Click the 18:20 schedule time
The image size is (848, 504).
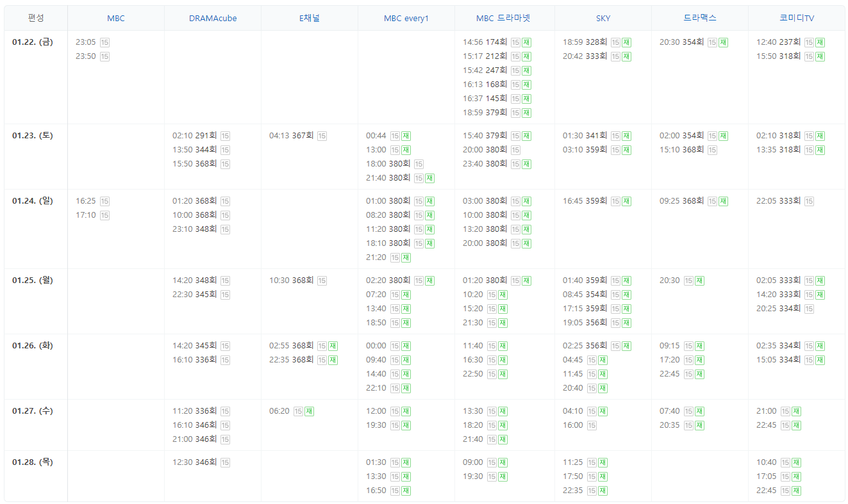pyautogui.click(x=473, y=425)
